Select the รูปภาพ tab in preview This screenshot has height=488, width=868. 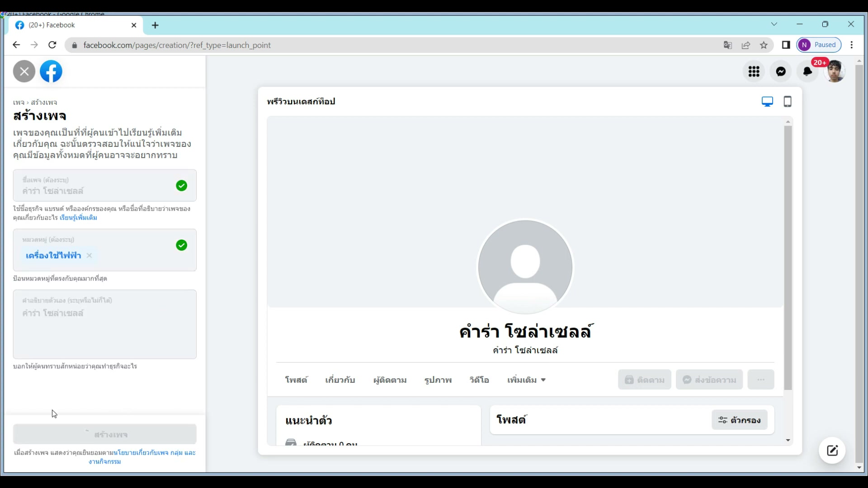click(438, 380)
